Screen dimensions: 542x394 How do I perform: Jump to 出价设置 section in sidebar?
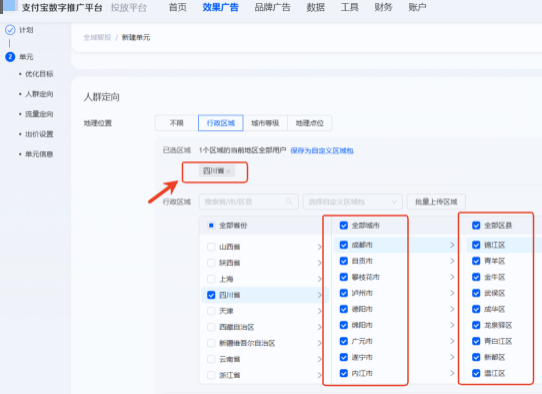(x=39, y=134)
